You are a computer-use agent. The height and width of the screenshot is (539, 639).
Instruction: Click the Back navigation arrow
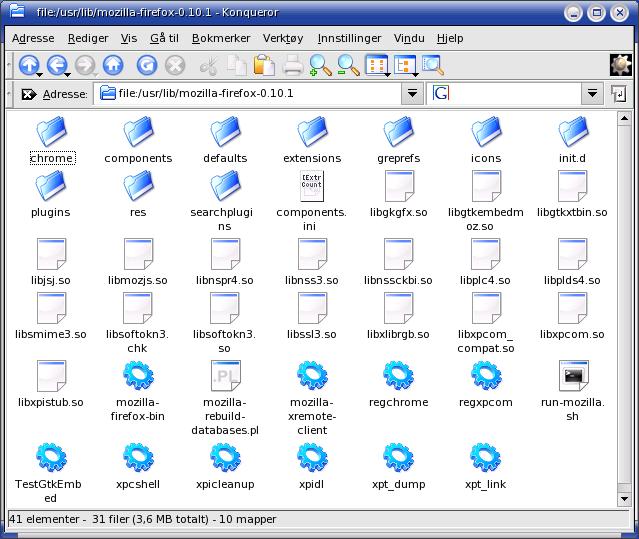pos(56,65)
